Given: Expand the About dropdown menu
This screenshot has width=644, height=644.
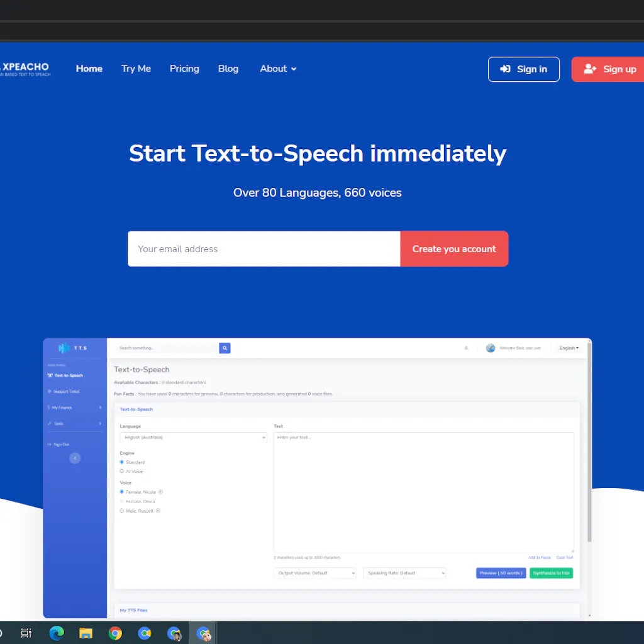Looking at the screenshot, I should (x=278, y=69).
